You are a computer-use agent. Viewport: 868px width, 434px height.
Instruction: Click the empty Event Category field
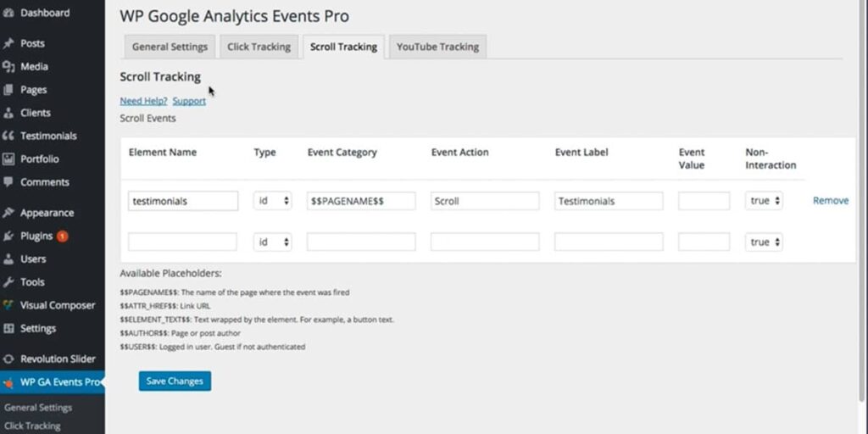(x=361, y=242)
